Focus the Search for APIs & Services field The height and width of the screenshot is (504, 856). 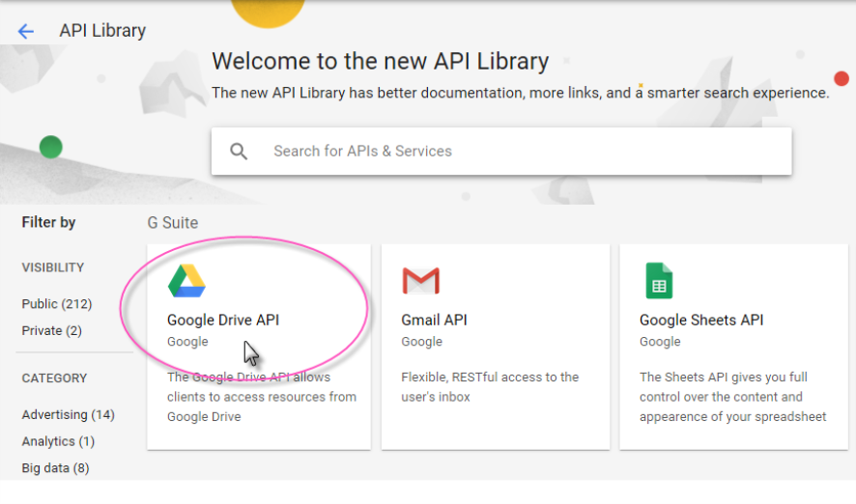[x=501, y=151]
